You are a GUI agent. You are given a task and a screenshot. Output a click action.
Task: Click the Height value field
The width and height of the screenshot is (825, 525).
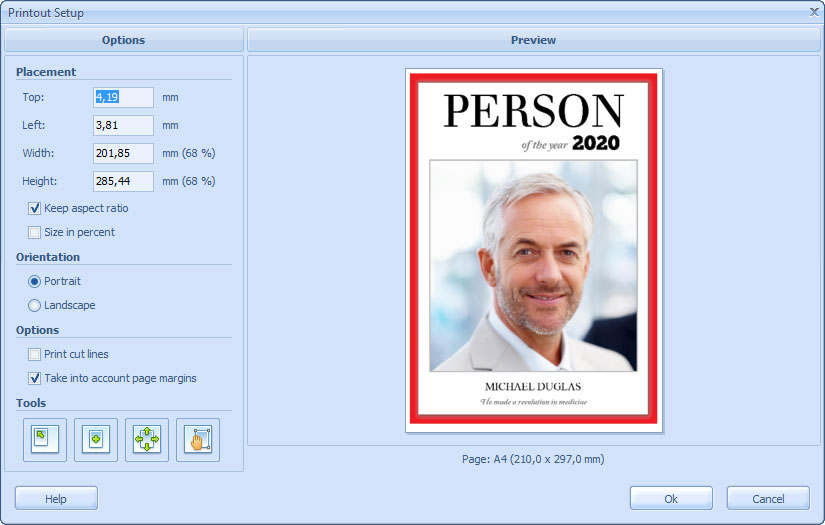point(124,181)
